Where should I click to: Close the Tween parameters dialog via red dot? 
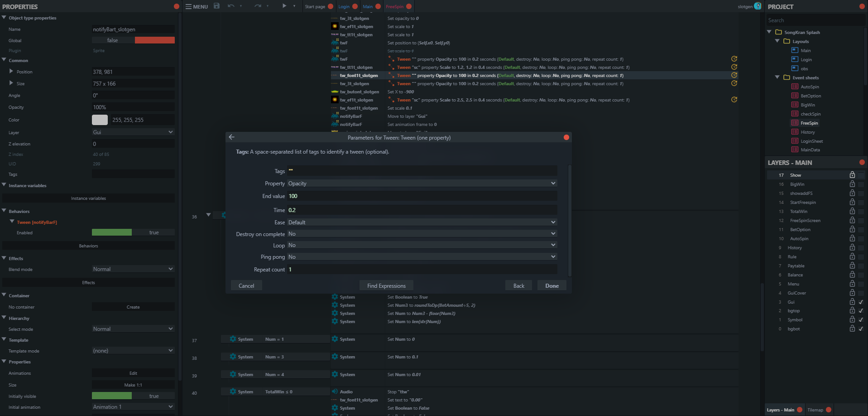(x=566, y=137)
